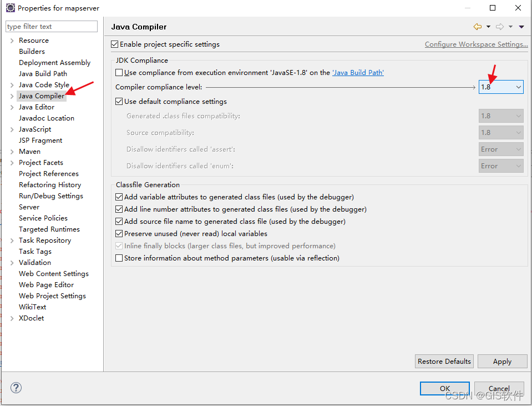Open the back history dropdown arrow
Viewport: 532px width, 406px height.
488,27
